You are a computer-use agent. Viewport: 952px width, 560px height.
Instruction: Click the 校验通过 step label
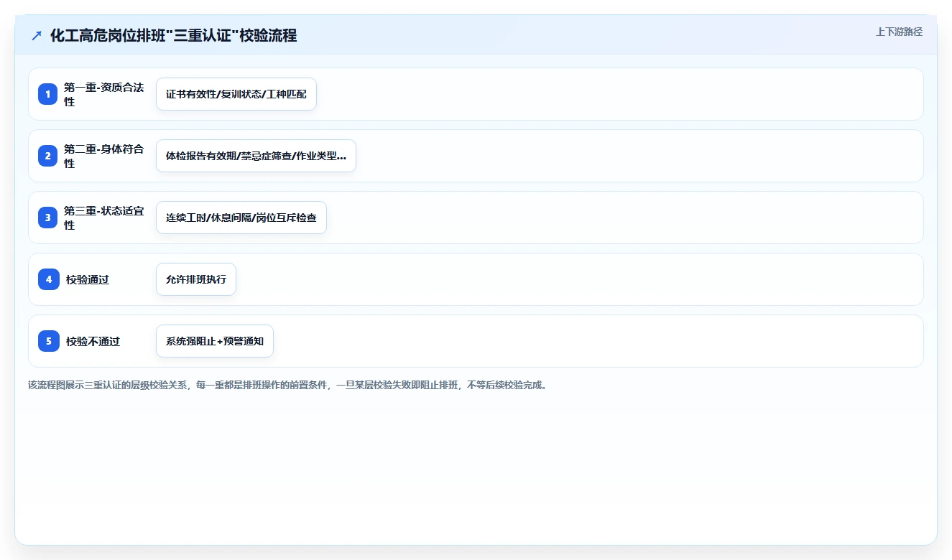pyautogui.click(x=88, y=279)
